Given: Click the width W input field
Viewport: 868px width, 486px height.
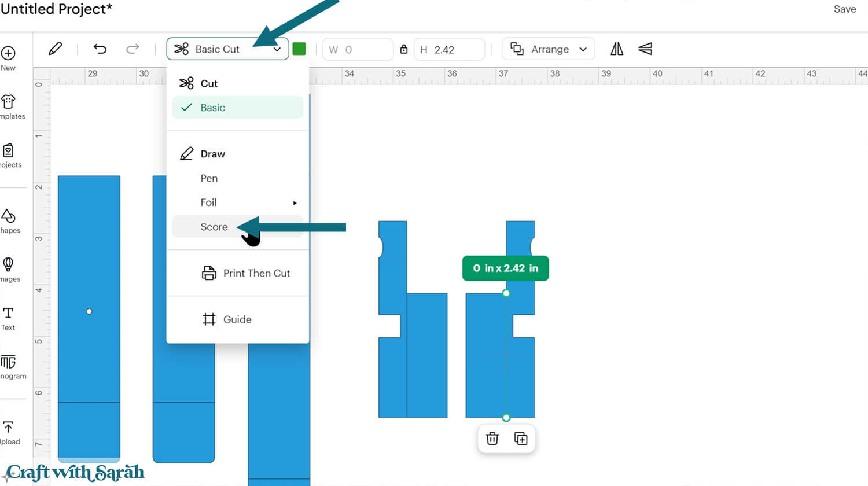Looking at the screenshot, I should click(358, 49).
